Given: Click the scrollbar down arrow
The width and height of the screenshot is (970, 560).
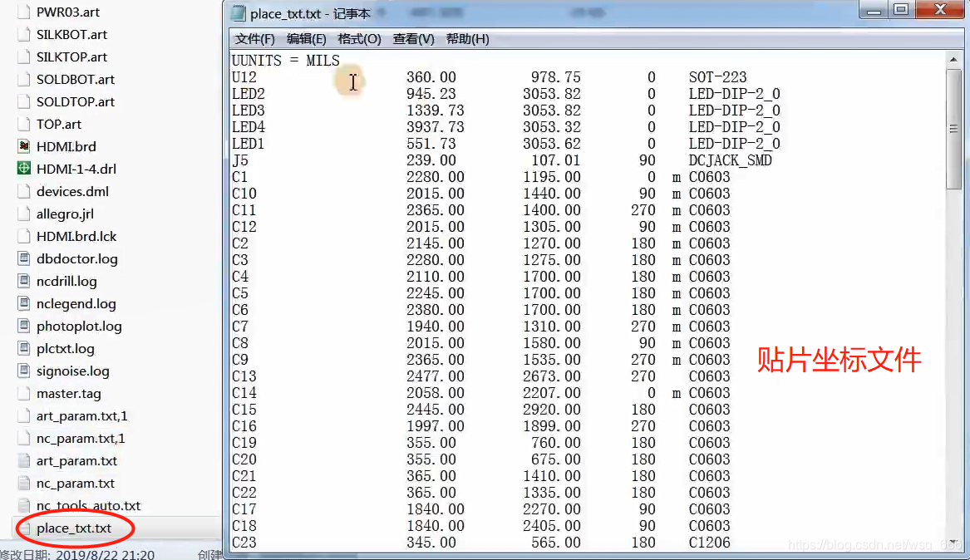Looking at the screenshot, I should tap(953, 543).
